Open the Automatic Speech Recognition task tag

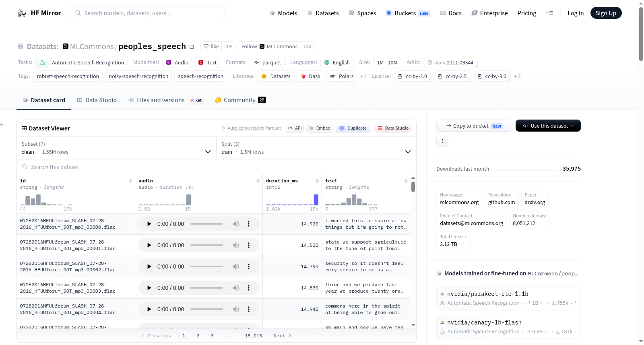[x=82, y=62]
